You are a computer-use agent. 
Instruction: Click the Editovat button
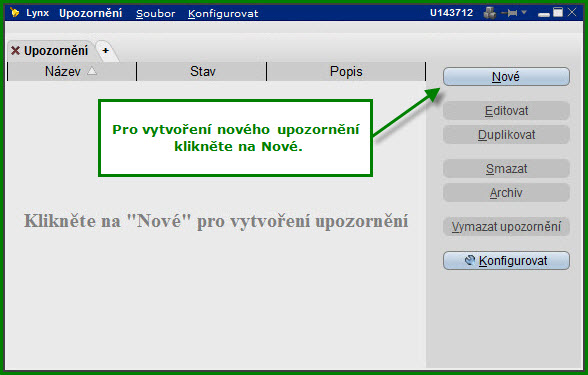click(x=506, y=111)
